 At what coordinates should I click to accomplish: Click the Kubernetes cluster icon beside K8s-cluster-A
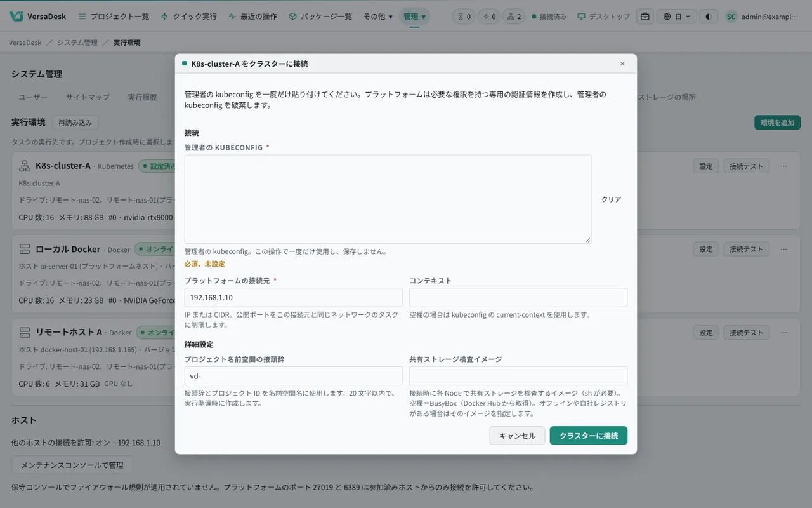pos(25,166)
